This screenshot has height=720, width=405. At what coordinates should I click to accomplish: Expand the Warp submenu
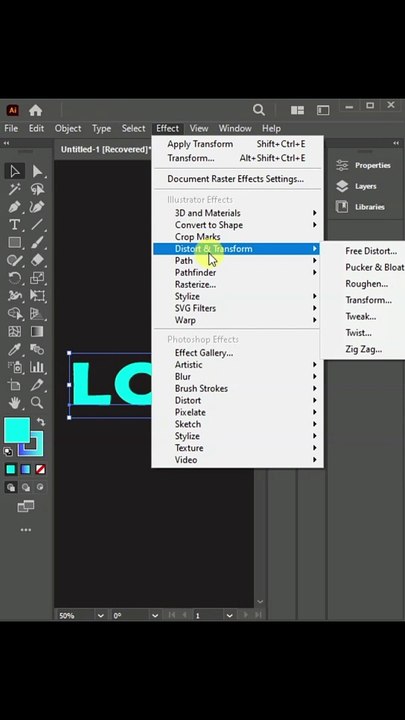coord(238,320)
